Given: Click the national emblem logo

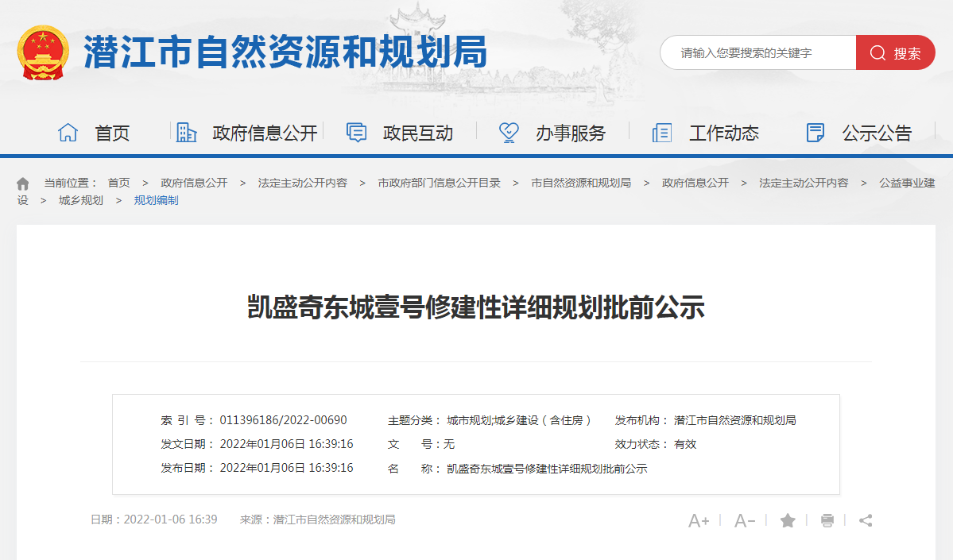Looking at the screenshot, I should pyautogui.click(x=44, y=52).
